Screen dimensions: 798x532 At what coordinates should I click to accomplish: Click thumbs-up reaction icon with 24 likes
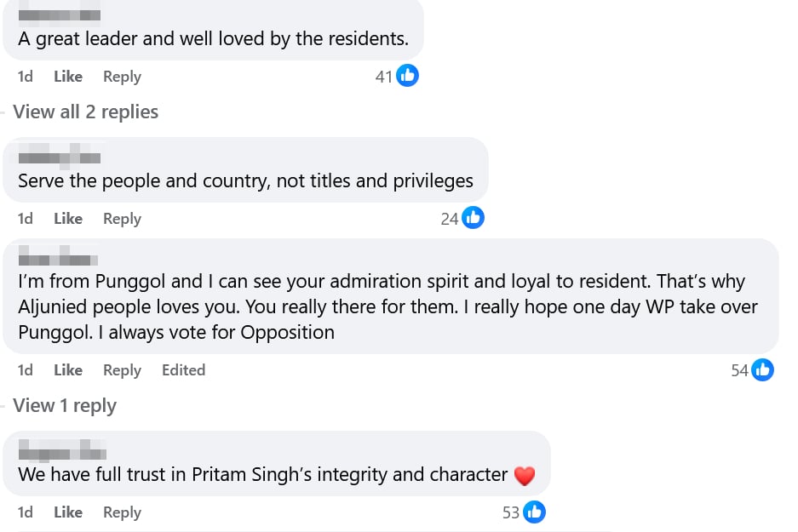(x=473, y=219)
